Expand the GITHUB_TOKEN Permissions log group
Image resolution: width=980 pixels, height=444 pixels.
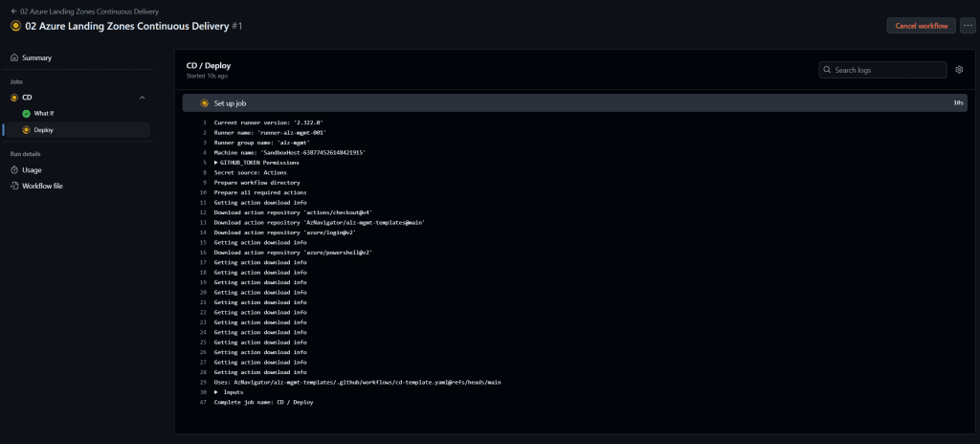tap(216, 163)
